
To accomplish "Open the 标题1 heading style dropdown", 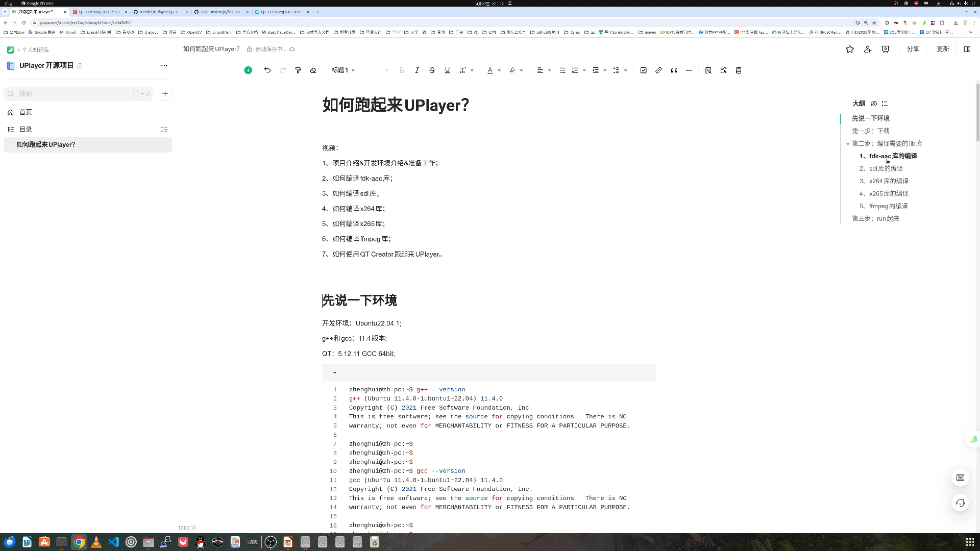I will [x=343, y=70].
